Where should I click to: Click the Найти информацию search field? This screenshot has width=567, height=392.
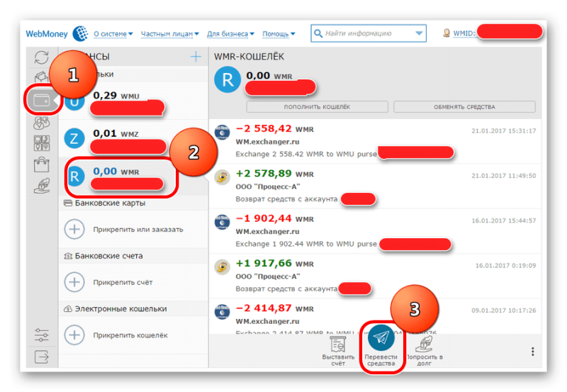(369, 33)
